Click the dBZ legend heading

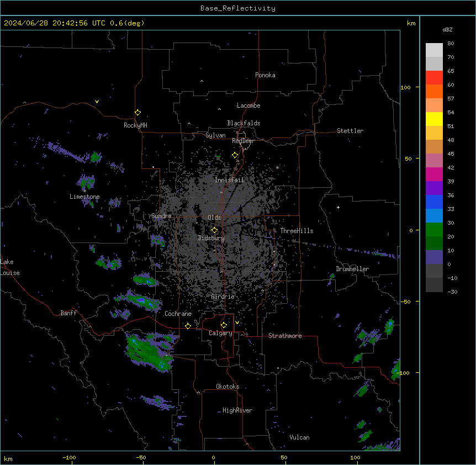[447, 29]
